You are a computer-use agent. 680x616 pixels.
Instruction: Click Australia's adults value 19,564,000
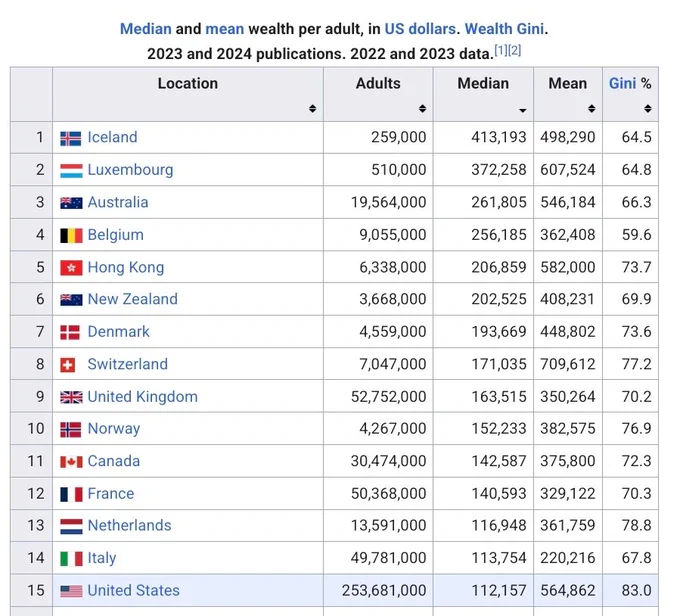tap(389, 203)
